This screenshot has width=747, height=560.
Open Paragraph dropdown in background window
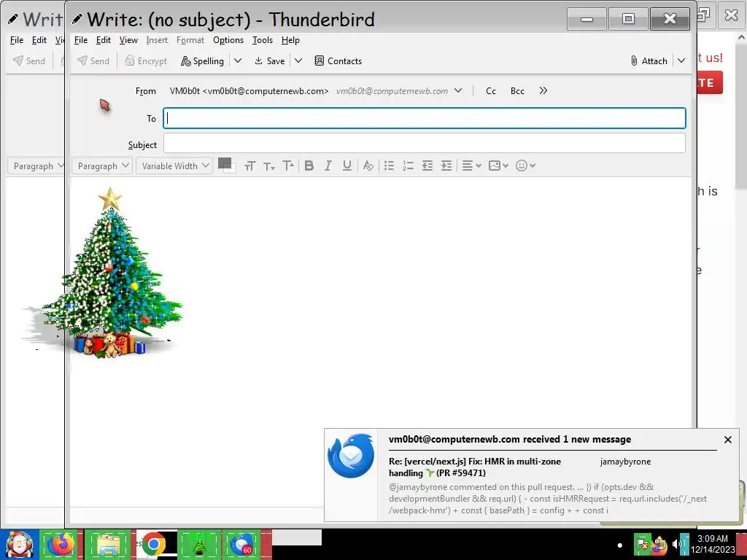(36, 166)
